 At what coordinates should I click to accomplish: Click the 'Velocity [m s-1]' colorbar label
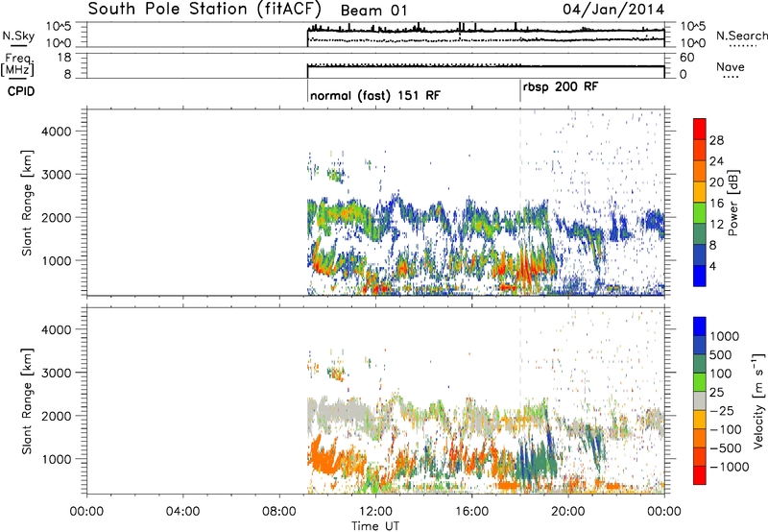(x=758, y=401)
